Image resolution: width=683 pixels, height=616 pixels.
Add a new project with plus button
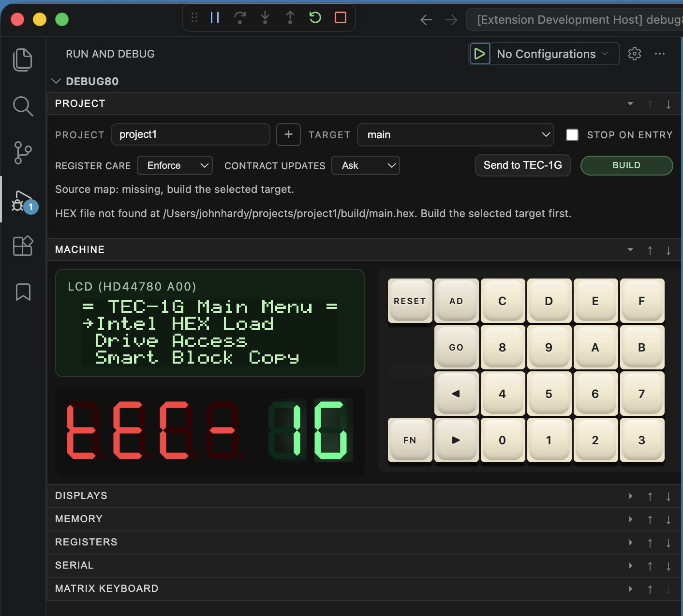point(289,134)
